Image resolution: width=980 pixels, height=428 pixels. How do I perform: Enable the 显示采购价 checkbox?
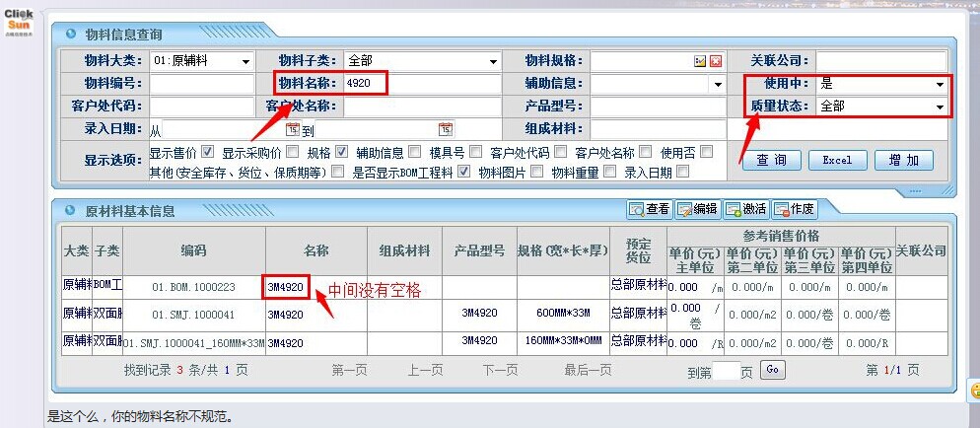(292, 151)
